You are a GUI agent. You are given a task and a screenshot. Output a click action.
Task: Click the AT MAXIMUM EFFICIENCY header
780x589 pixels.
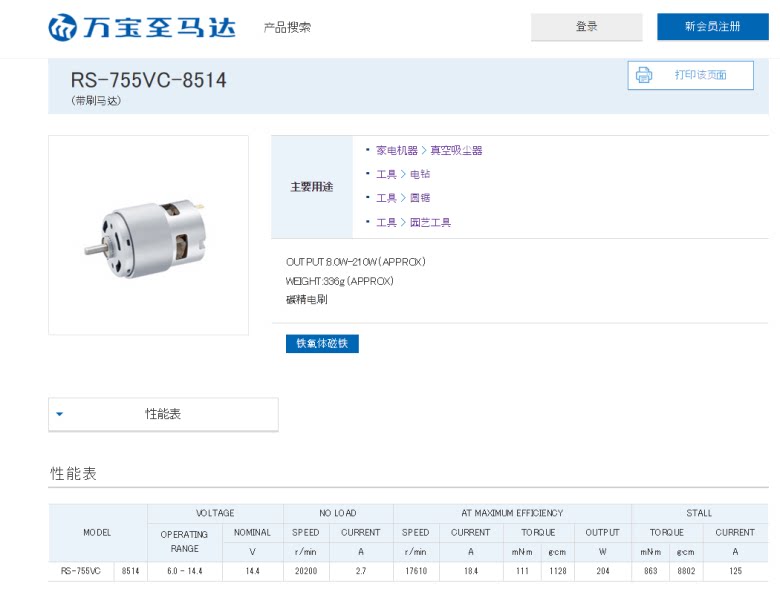[x=512, y=513]
